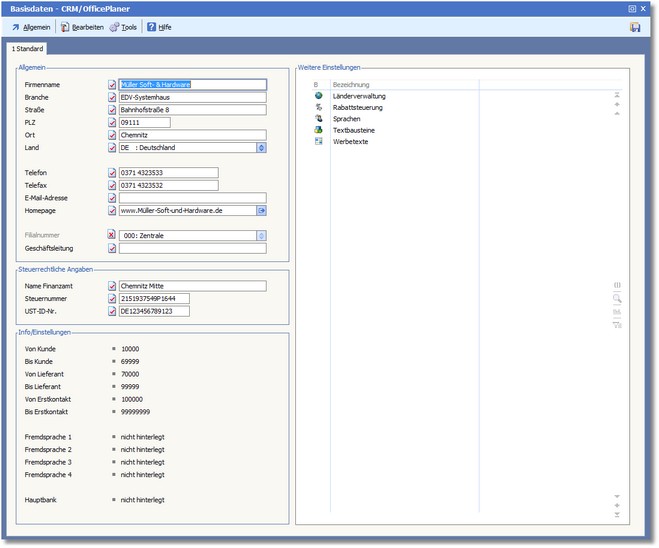Toggle the red X checkbox for Filialnummer
The width and height of the screenshot is (659, 548).
(x=112, y=236)
